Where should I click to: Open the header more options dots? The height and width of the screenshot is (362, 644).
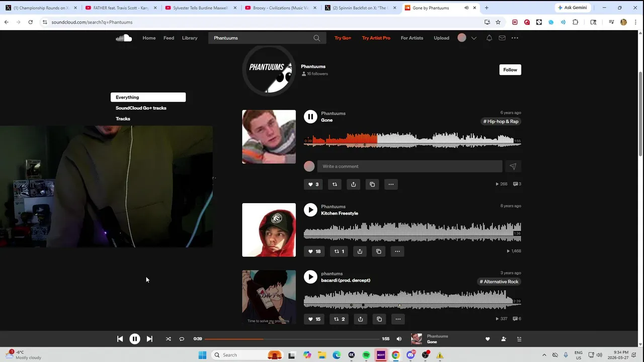[x=515, y=38]
